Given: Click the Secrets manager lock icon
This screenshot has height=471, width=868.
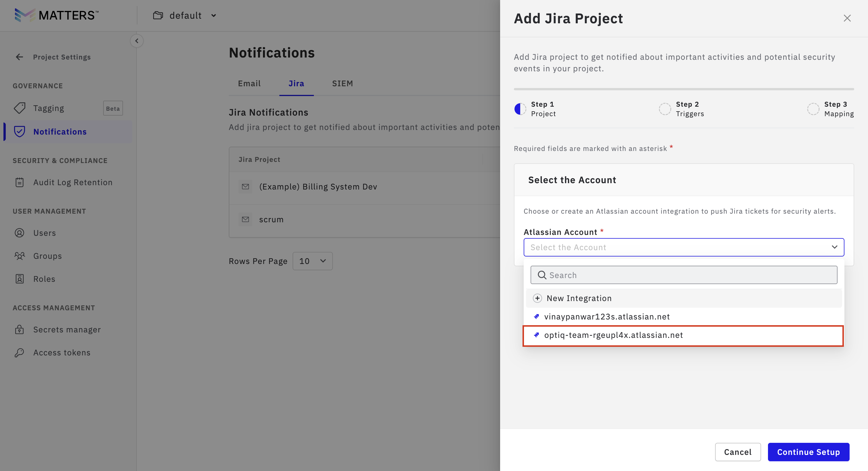Looking at the screenshot, I should 20,330.
